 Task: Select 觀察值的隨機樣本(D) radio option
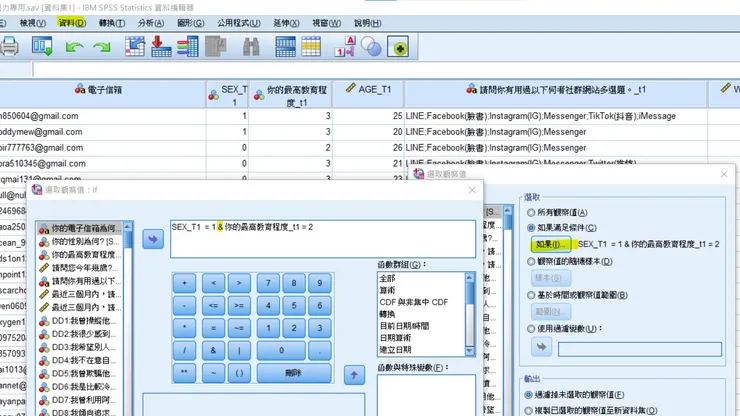(x=570, y=261)
